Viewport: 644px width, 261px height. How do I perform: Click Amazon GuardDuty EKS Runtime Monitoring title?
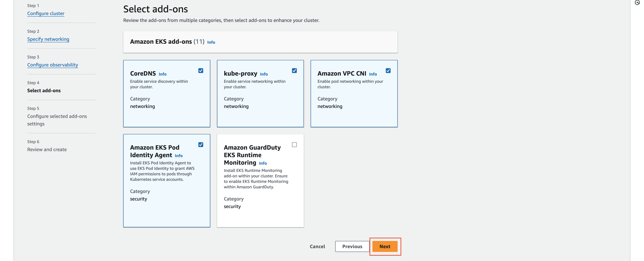[252, 155]
